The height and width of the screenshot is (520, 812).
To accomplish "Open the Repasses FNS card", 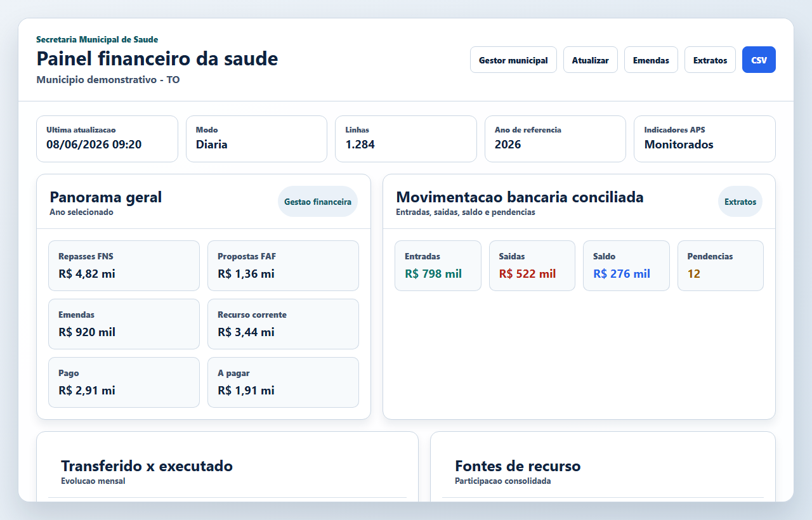I will [124, 266].
